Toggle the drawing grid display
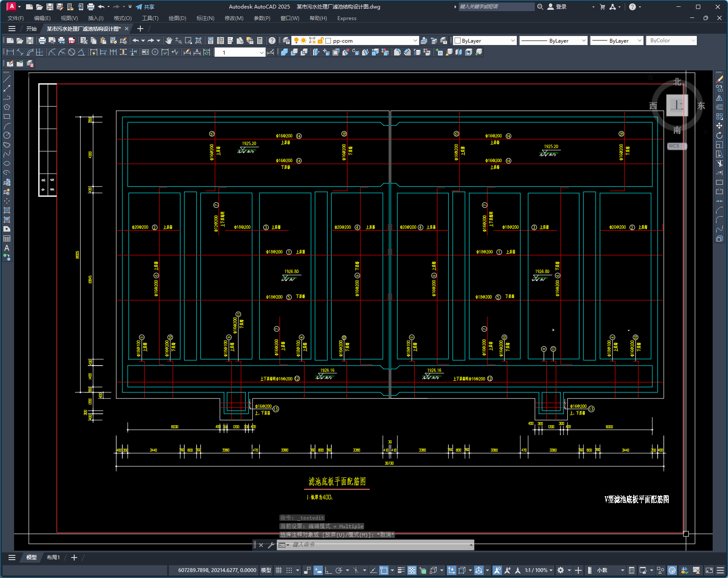This screenshot has height=578, width=728. pos(278,570)
